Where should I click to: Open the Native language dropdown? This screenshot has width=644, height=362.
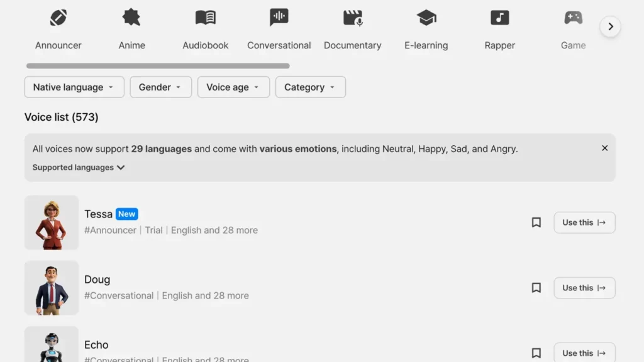click(x=74, y=87)
